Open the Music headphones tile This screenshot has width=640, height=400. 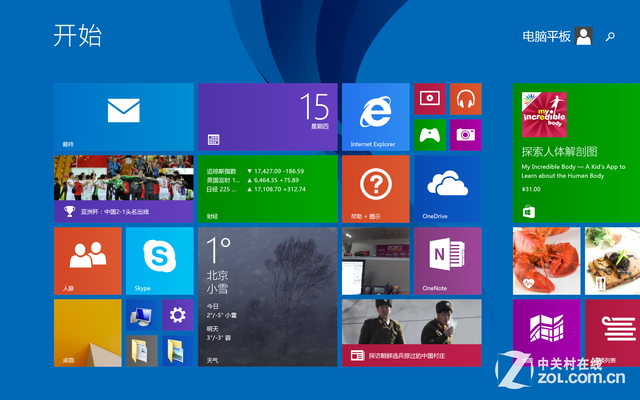tap(466, 99)
